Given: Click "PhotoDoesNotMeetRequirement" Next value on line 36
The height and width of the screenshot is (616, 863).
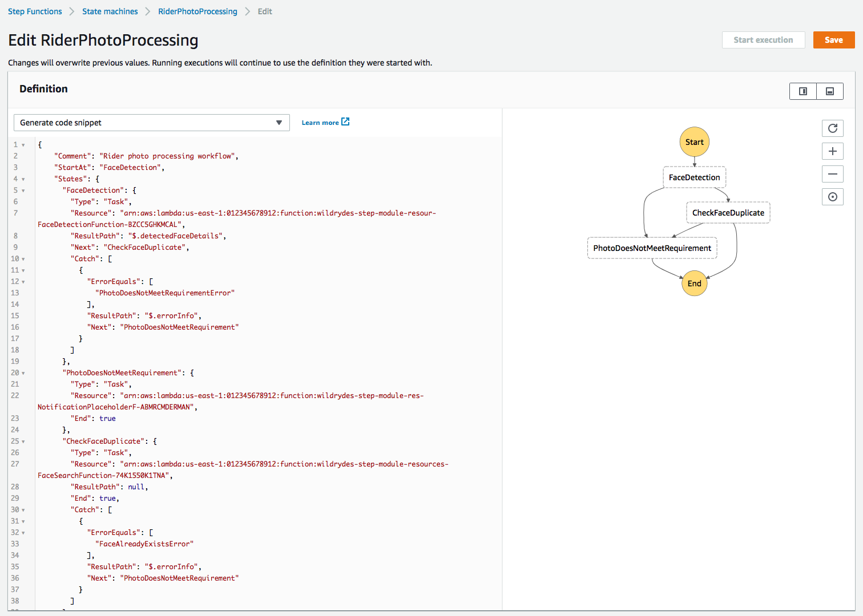Looking at the screenshot, I should tap(179, 578).
